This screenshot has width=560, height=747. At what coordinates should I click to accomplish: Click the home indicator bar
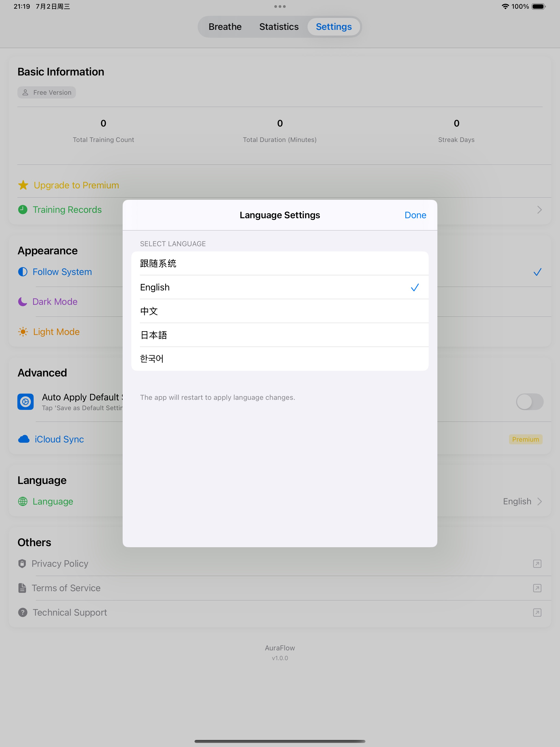[280, 741]
